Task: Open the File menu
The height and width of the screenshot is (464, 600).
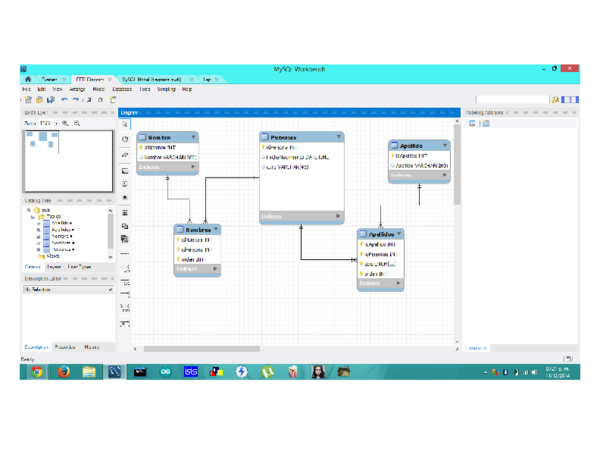Action: (26, 89)
